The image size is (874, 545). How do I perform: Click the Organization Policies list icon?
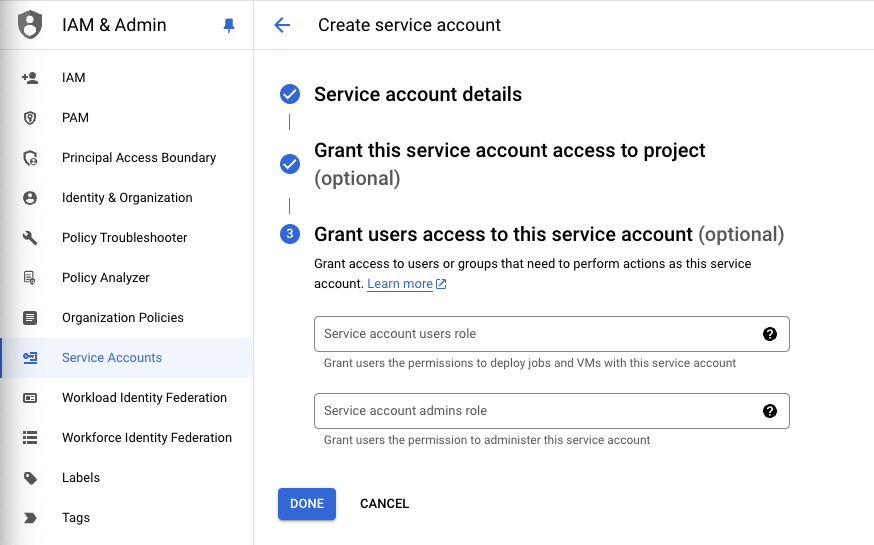pyautogui.click(x=30, y=318)
